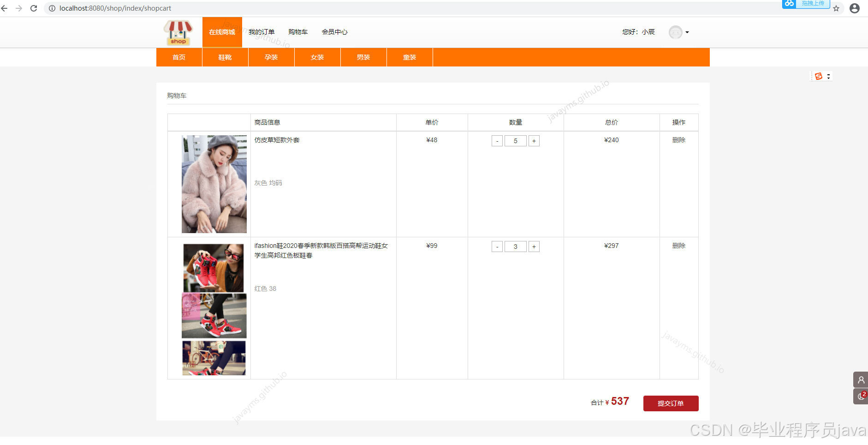Open the 购物车 menu item

pyautogui.click(x=298, y=32)
